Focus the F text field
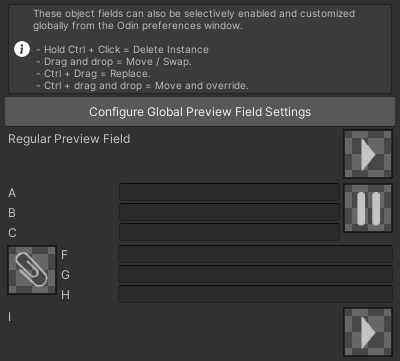The width and height of the screenshot is (400, 361). [255, 254]
